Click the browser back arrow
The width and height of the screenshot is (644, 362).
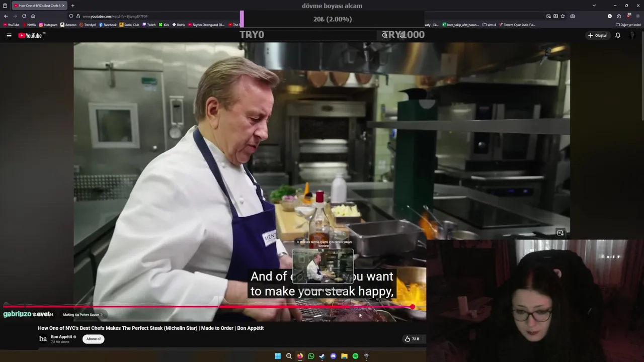(x=6, y=16)
